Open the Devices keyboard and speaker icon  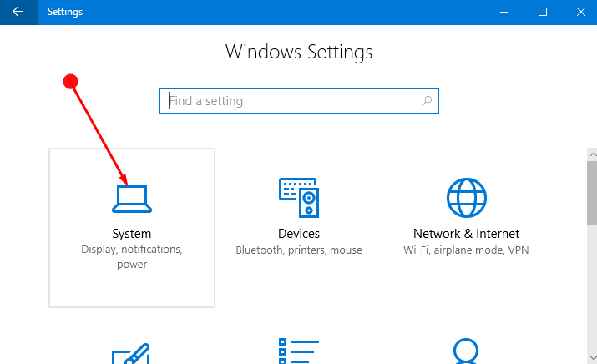tap(299, 198)
